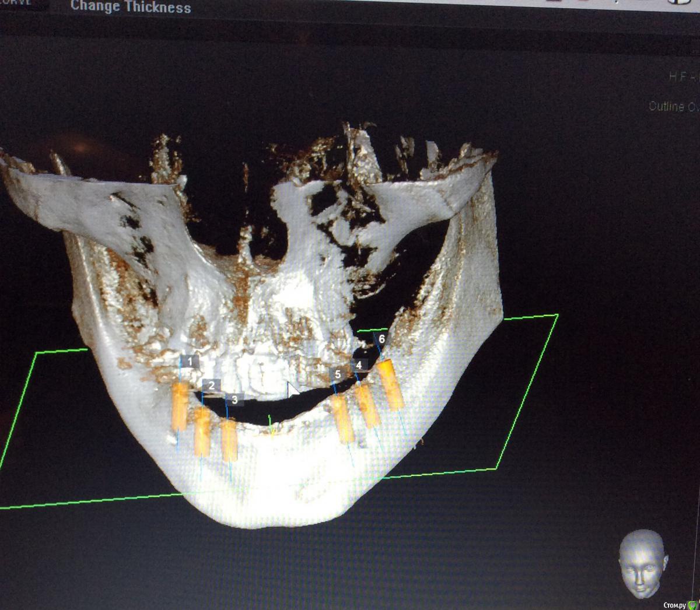Click the green axis marker at mandible center
This screenshot has height=610, width=700.
271,425
